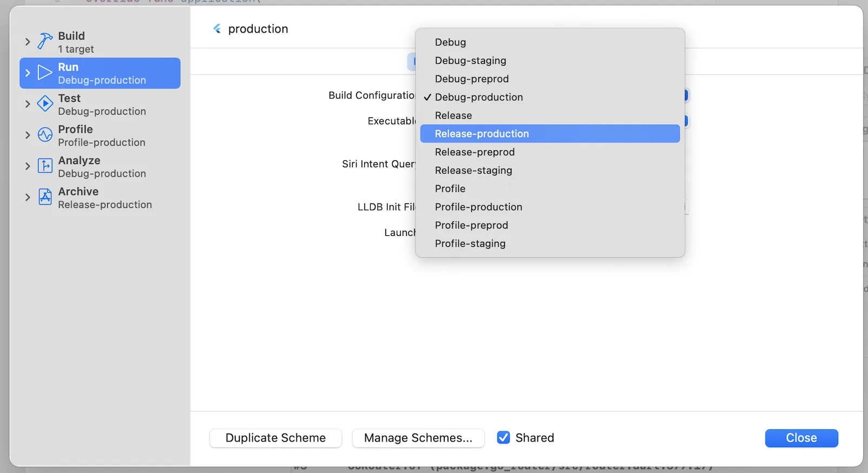Click the Duplicate Scheme button
The image size is (868, 473).
[275, 438]
